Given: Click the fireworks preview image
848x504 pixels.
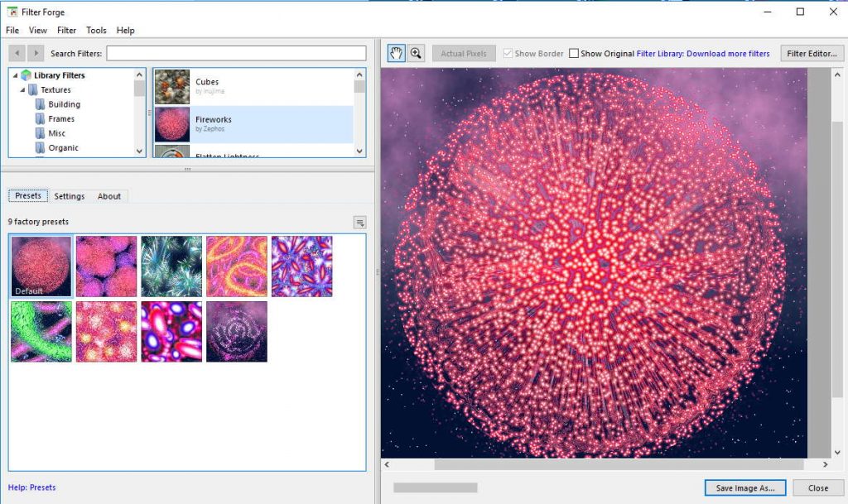Looking at the screenshot, I should point(594,263).
